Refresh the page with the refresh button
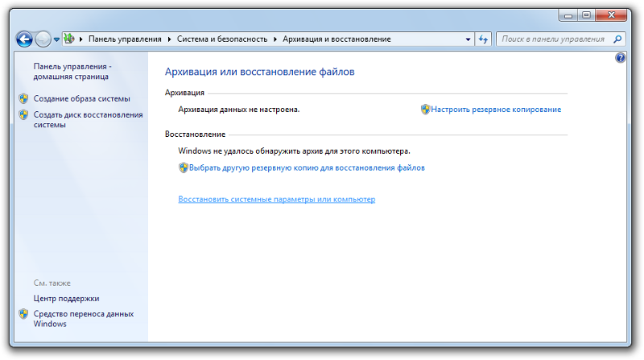The image size is (644, 360). [484, 39]
